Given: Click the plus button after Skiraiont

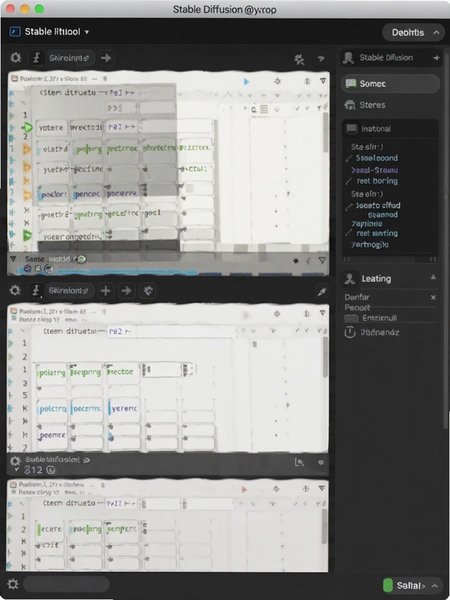Looking at the screenshot, I should click(x=105, y=291).
